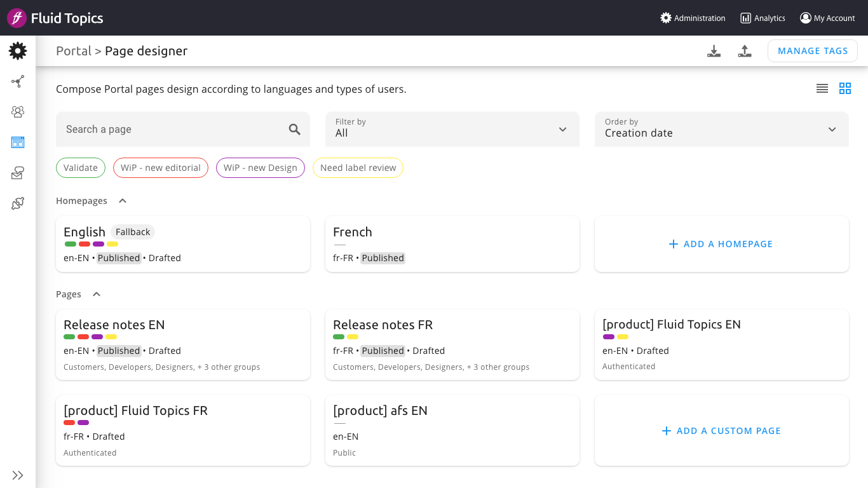Open Analytics chart icon in header

[x=746, y=18]
